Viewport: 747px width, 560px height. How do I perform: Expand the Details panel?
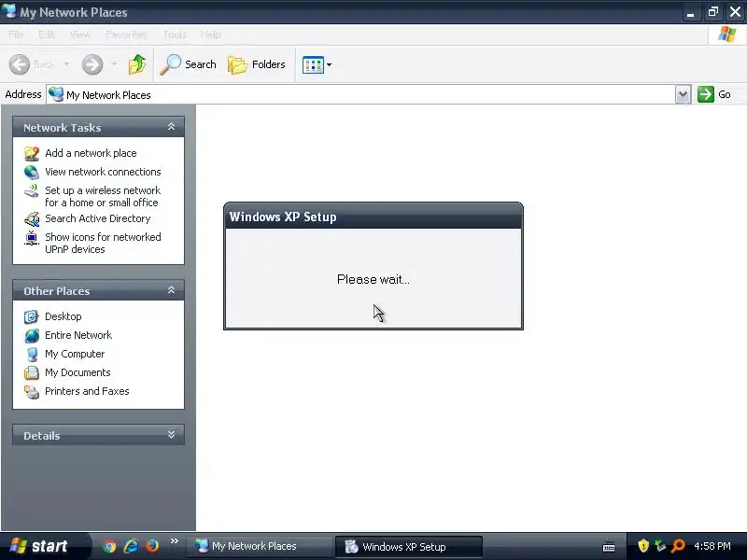pyautogui.click(x=171, y=435)
